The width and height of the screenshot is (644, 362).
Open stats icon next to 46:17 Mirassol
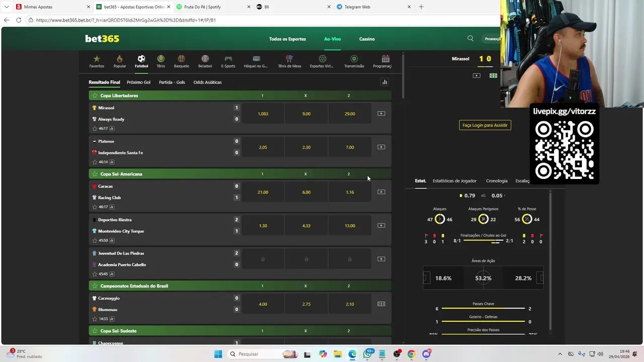click(112, 129)
